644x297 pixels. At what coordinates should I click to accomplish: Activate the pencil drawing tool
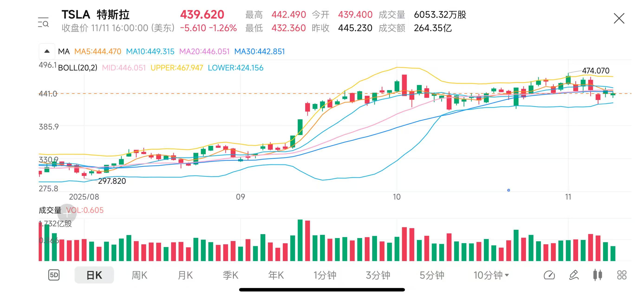click(574, 275)
